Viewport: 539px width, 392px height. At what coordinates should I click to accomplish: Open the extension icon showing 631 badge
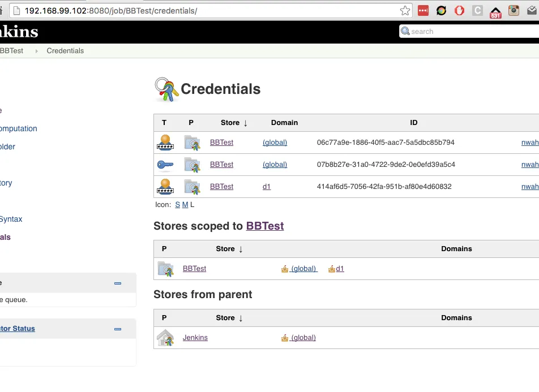coord(495,12)
